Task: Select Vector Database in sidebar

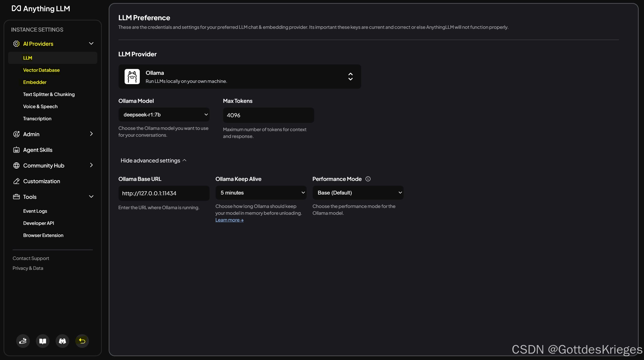Action: pyautogui.click(x=41, y=70)
